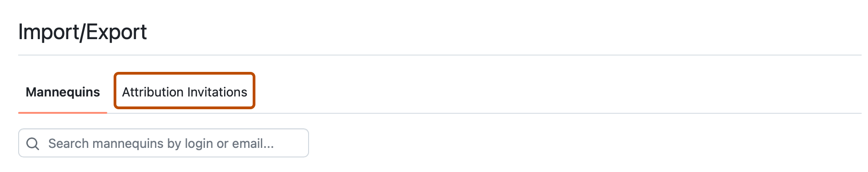Select the tab highlighted with orange outline

click(x=185, y=92)
